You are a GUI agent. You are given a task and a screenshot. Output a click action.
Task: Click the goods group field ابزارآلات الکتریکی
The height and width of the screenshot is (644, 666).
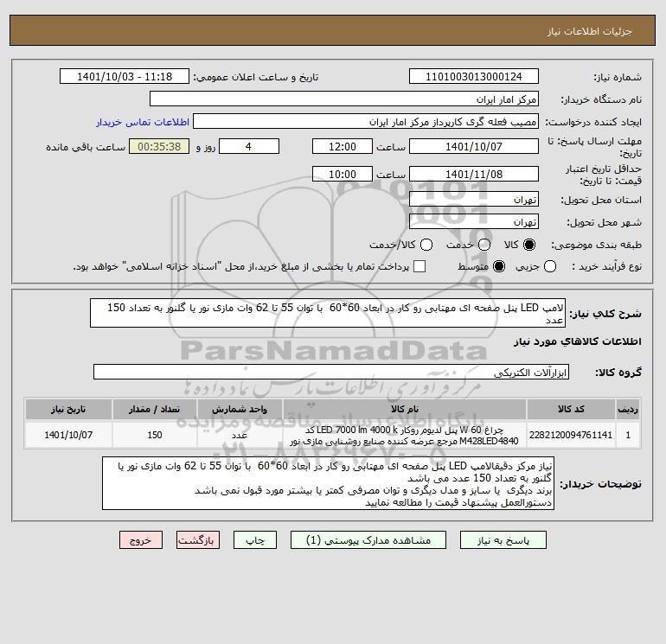tap(331, 373)
